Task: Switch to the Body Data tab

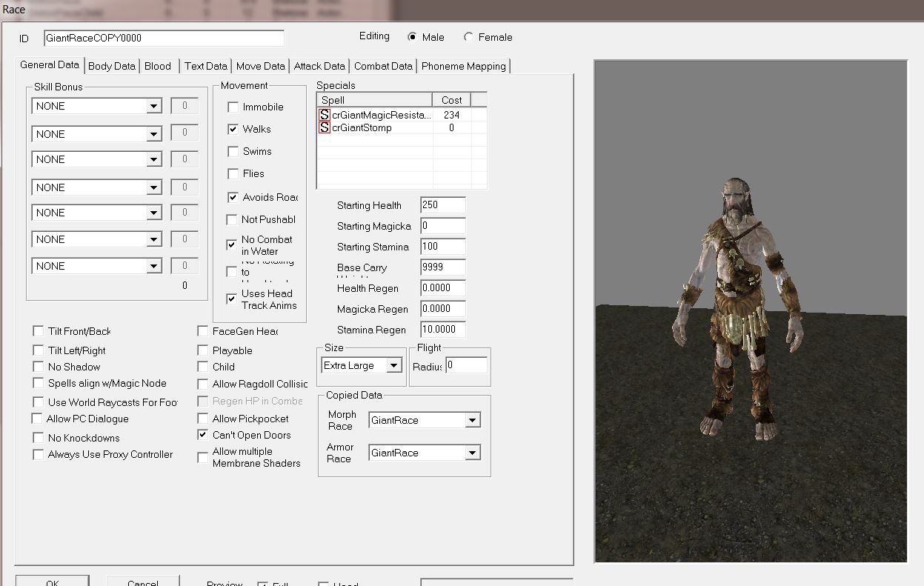Action: point(112,66)
